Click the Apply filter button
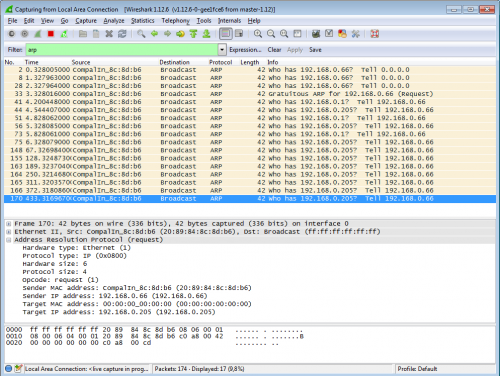 [x=295, y=50]
